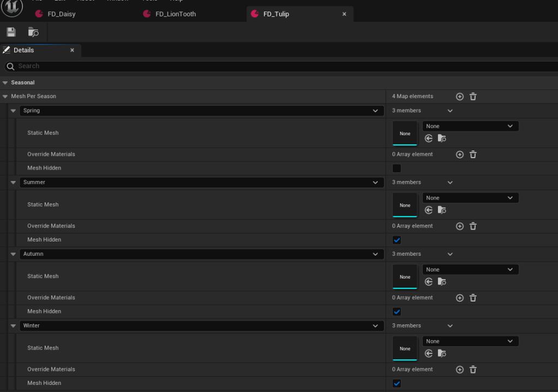Image resolution: width=558 pixels, height=392 pixels.
Task: Close the FD_Tulip tab
Action: [344, 14]
